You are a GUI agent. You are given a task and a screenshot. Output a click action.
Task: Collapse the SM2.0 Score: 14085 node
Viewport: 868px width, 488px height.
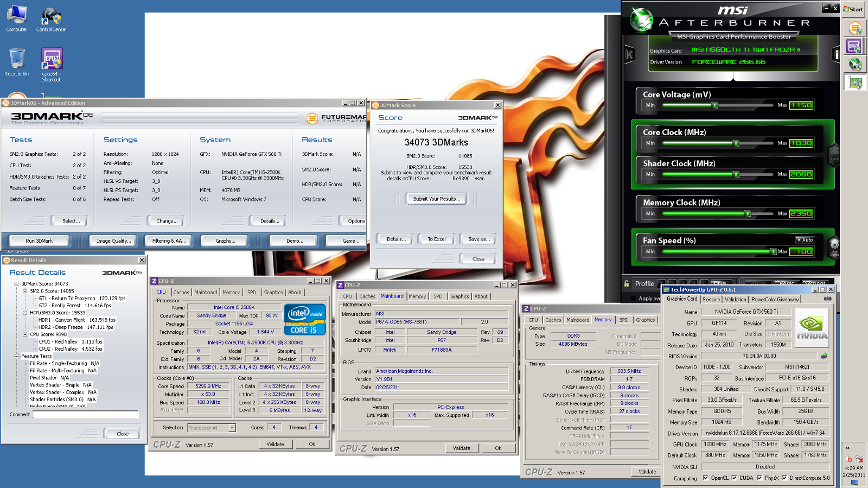(x=25, y=291)
